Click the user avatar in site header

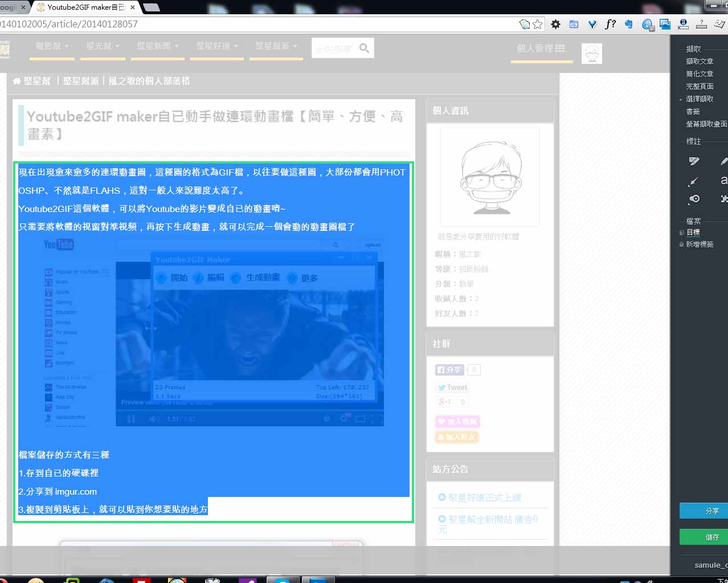(x=592, y=53)
